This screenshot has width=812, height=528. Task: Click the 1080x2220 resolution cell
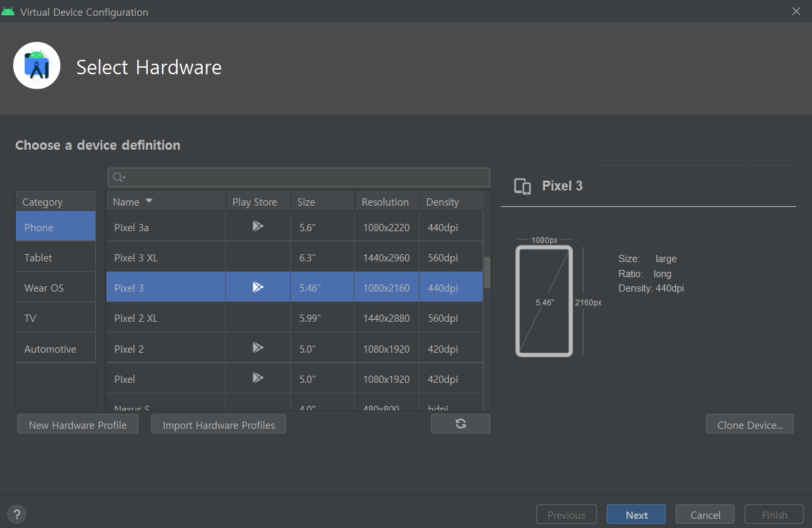click(x=387, y=227)
